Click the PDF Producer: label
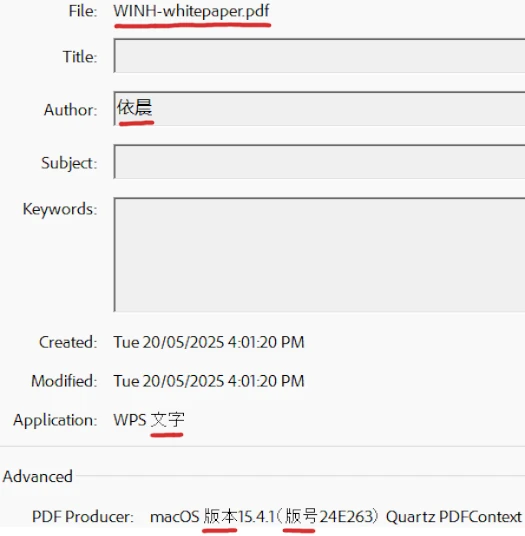This screenshot has height=536, width=525. [83, 517]
